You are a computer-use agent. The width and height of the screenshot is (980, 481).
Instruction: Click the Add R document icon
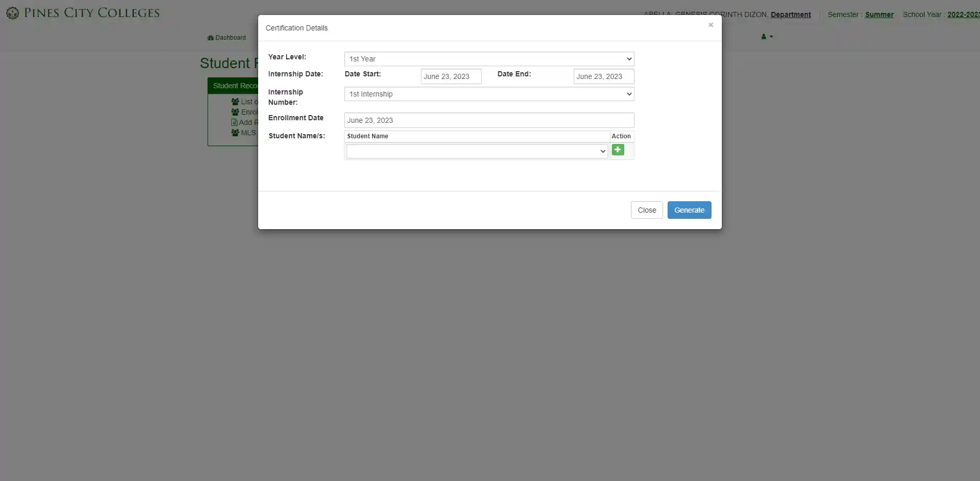pos(234,122)
